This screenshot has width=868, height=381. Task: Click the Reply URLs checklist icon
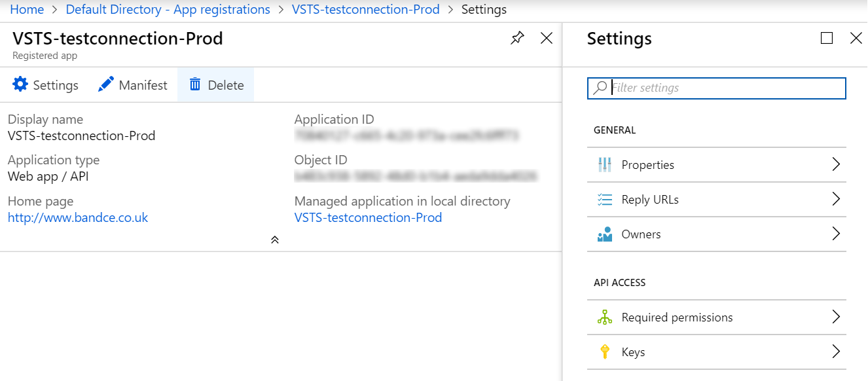605,200
